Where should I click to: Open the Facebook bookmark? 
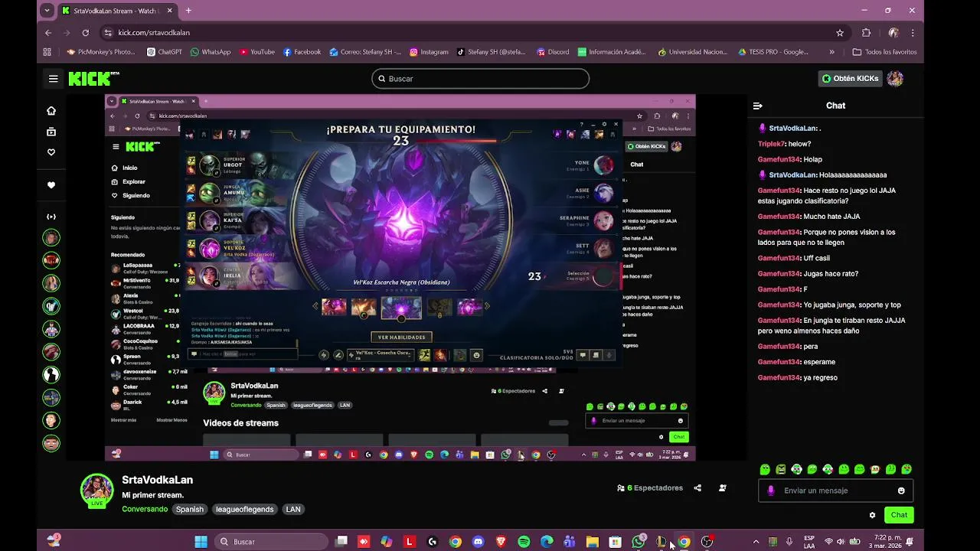pyautogui.click(x=302, y=52)
